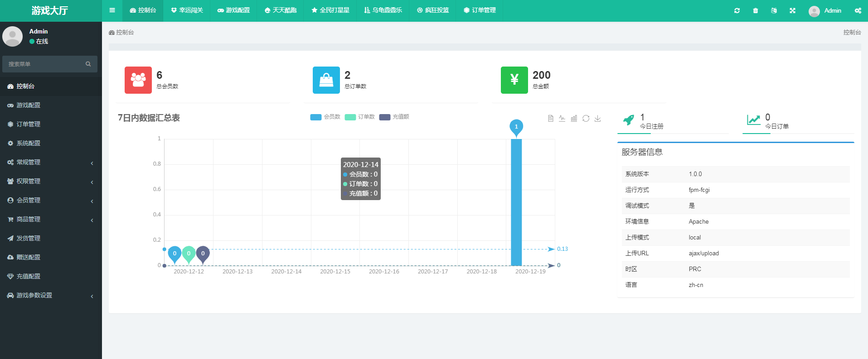The width and height of the screenshot is (868, 359).
Task: Open the settings gears icon at top right
Action: [x=858, y=10]
